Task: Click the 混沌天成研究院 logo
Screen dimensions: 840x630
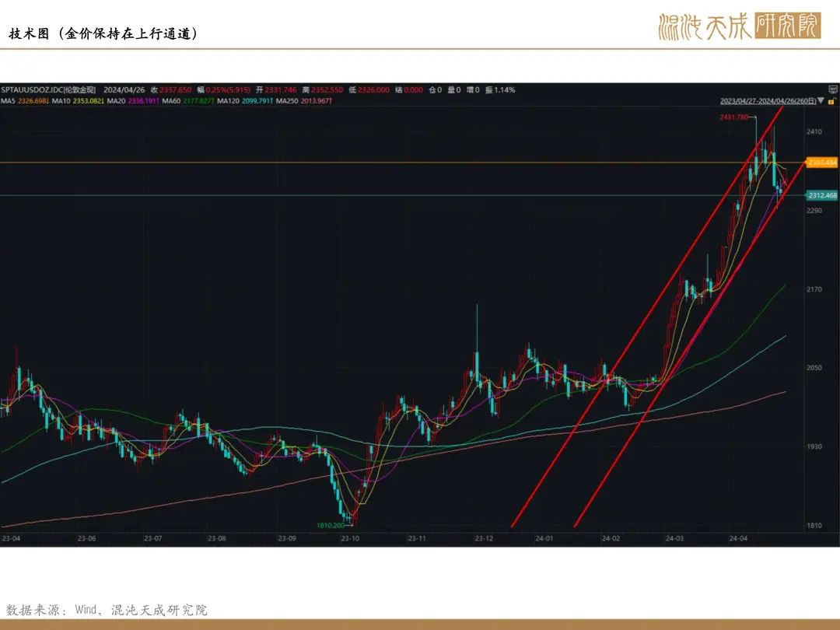Action: [x=740, y=26]
